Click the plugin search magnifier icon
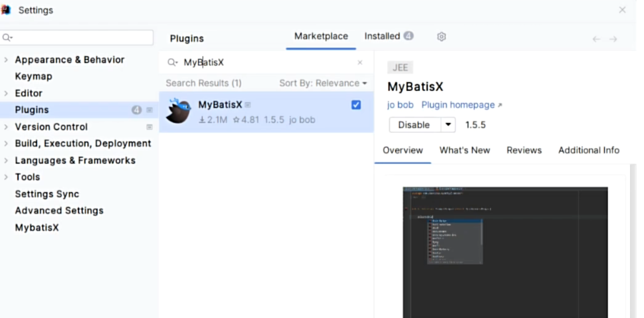Viewport: 644px width, 318px height. click(x=172, y=62)
